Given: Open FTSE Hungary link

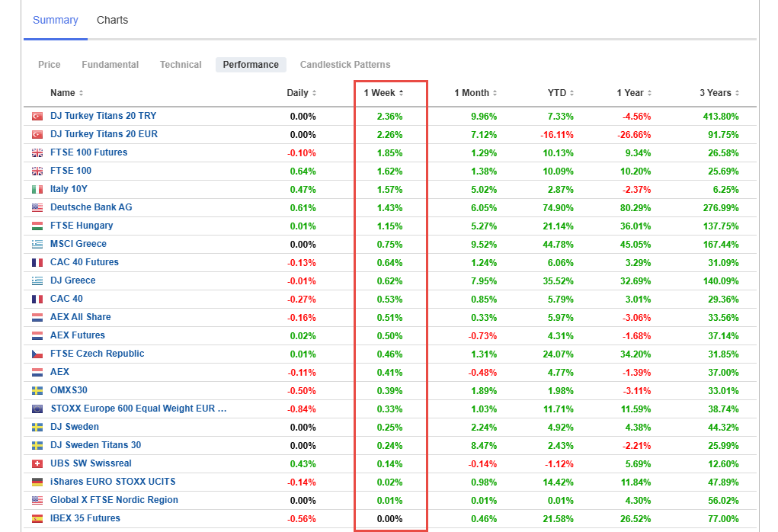Looking at the screenshot, I should (82, 226).
